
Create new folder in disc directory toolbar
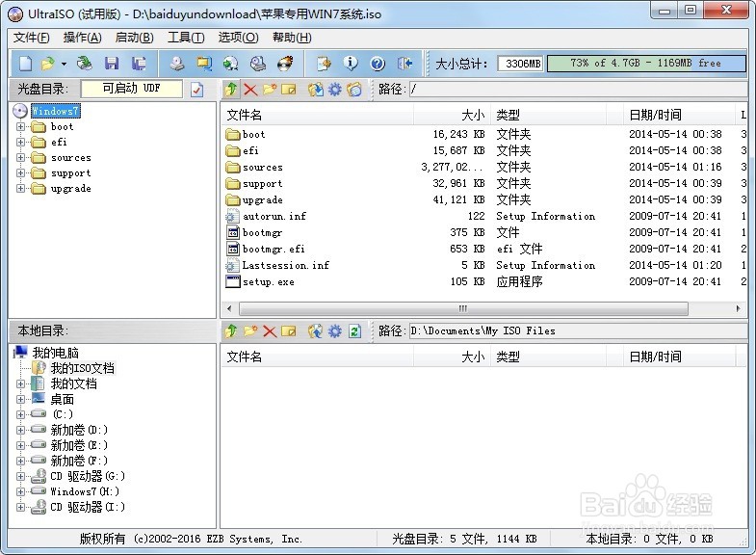[270, 90]
